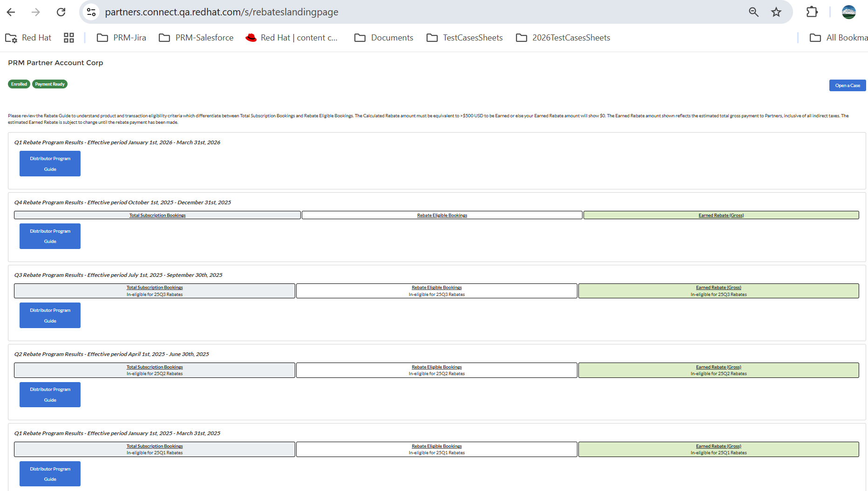Open the Documents bookmark folder
Image resolution: width=868 pixels, height=491 pixels.
point(384,38)
